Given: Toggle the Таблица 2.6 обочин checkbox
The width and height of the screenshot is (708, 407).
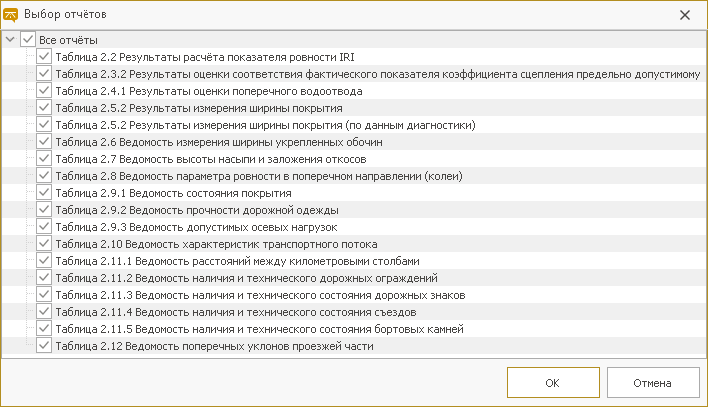Looking at the screenshot, I should click(x=44, y=142).
